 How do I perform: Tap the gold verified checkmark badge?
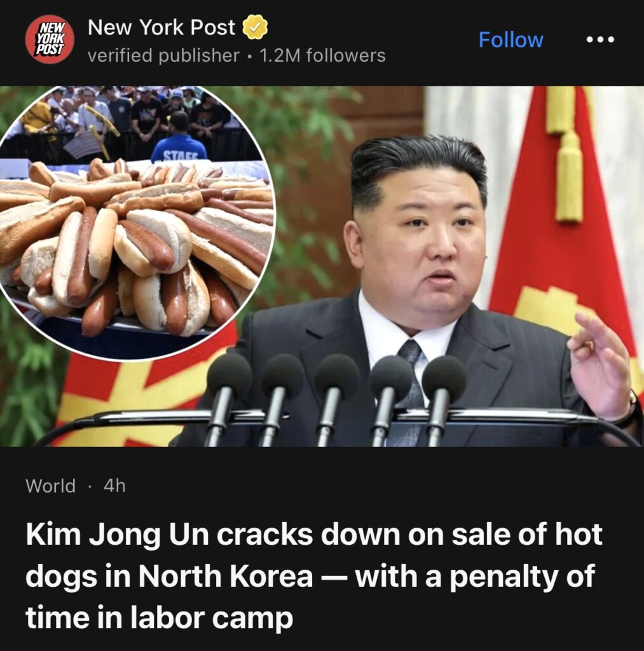(255, 27)
